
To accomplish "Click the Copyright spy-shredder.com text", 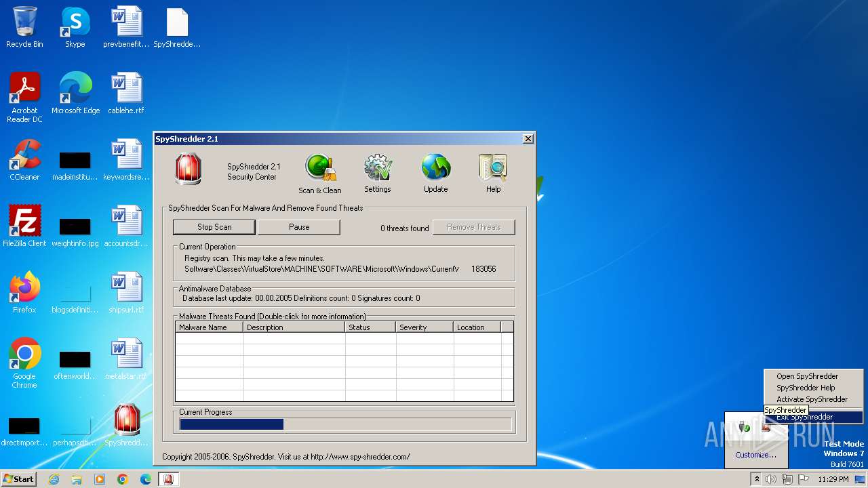I will [x=285, y=457].
